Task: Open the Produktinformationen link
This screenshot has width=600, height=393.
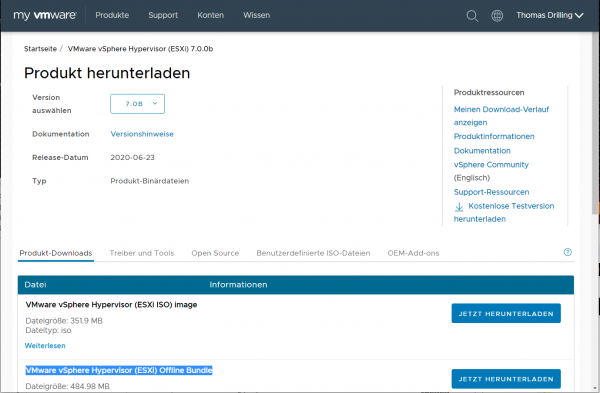Action: pyautogui.click(x=494, y=137)
